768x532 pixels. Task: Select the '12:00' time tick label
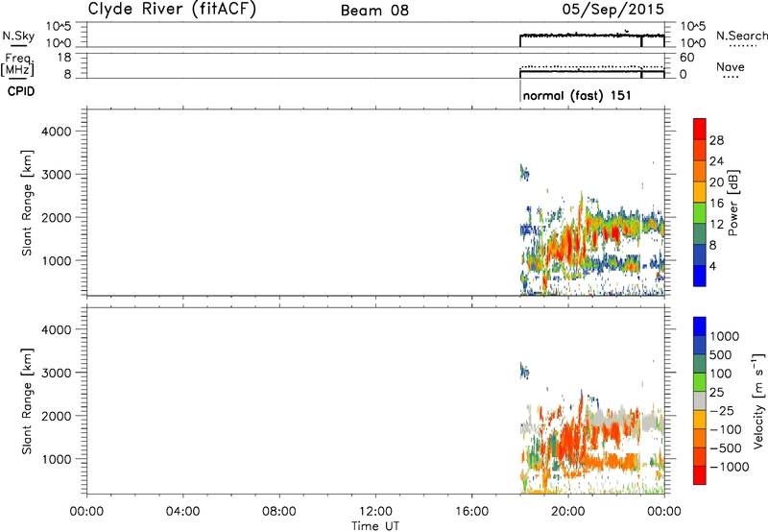click(x=375, y=512)
